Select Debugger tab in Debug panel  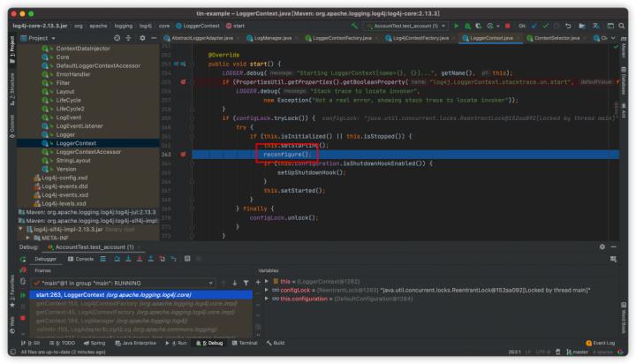click(x=45, y=259)
